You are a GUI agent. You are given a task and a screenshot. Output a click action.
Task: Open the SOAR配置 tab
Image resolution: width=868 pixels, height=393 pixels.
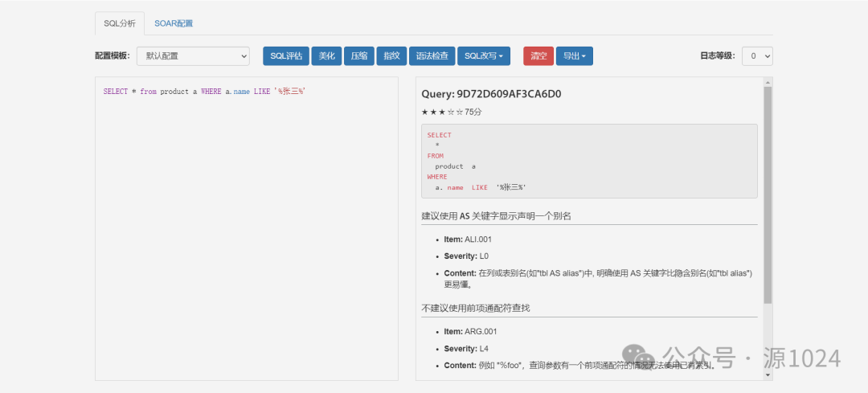tap(174, 23)
